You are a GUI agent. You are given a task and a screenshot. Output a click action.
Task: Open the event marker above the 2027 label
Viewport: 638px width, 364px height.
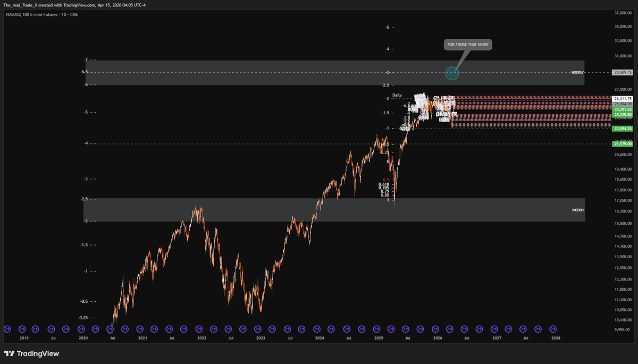(494, 329)
